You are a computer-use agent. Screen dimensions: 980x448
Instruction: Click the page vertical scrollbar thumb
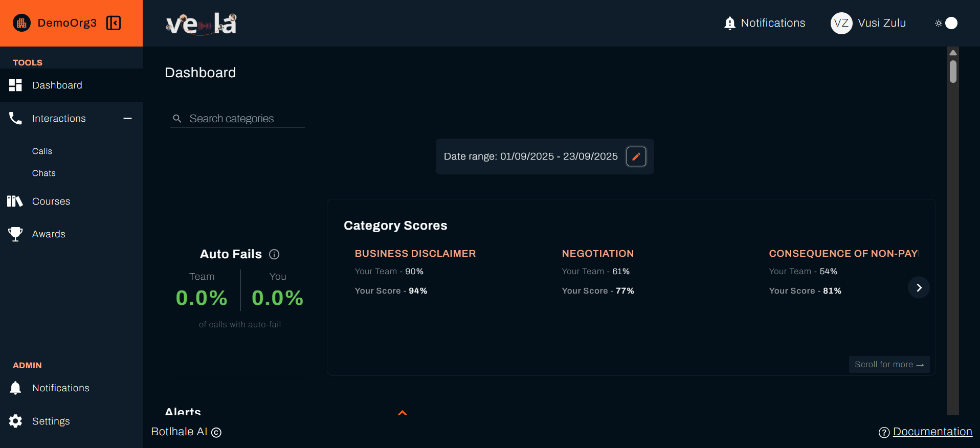[x=953, y=72]
